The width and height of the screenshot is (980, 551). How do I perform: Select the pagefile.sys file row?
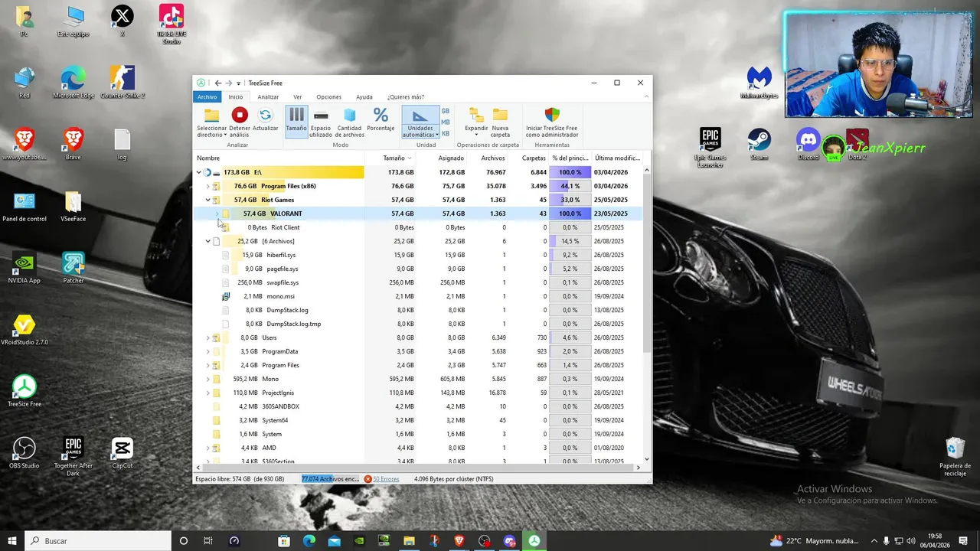pos(418,269)
